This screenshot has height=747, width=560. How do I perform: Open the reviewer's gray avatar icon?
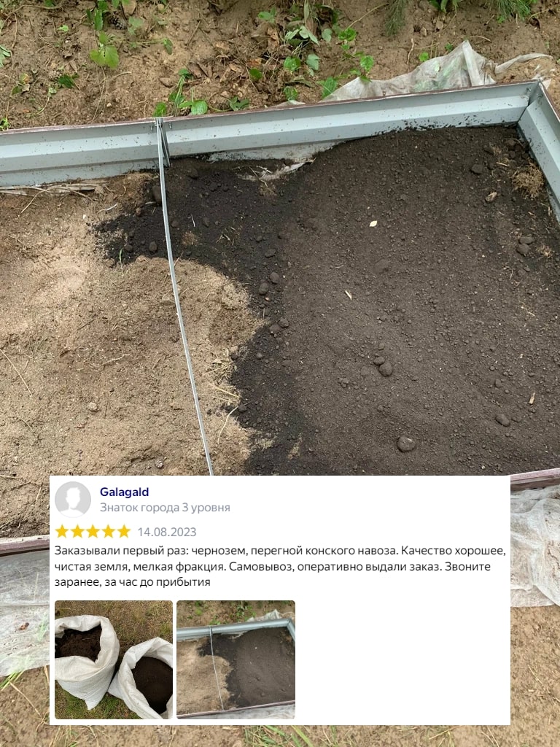(73, 499)
